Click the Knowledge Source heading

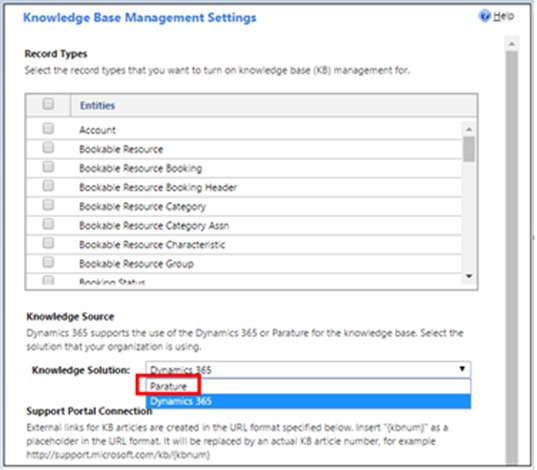pyautogui.click(x=70, y=317)
